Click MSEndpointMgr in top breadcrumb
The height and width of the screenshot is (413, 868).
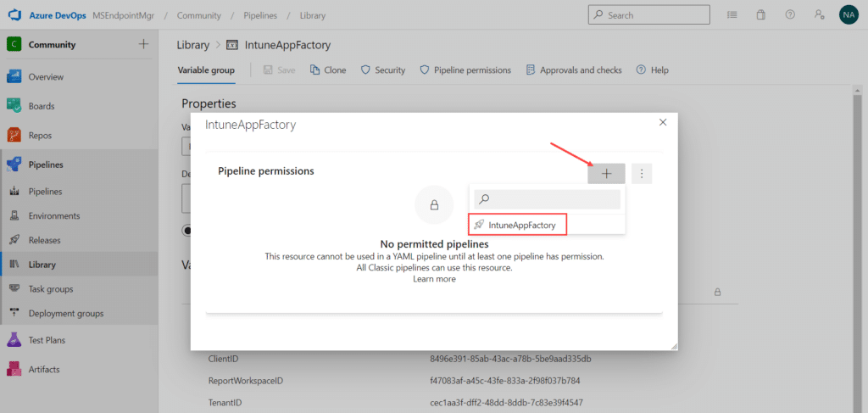124,15
